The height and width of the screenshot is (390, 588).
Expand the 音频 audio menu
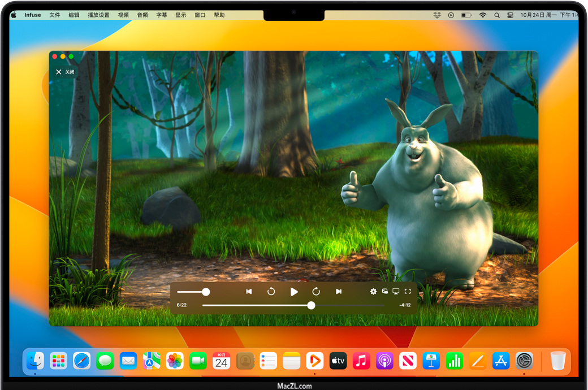pos(142,15)
